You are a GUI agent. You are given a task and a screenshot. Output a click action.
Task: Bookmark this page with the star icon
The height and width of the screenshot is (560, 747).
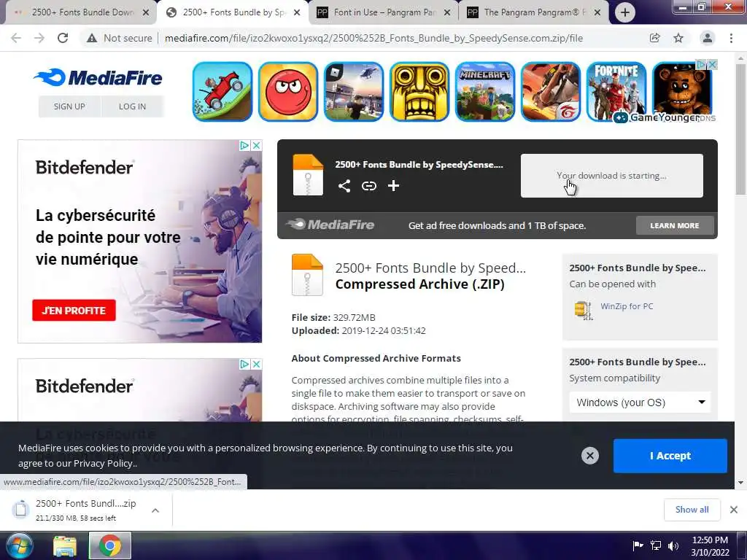(678, 38)
